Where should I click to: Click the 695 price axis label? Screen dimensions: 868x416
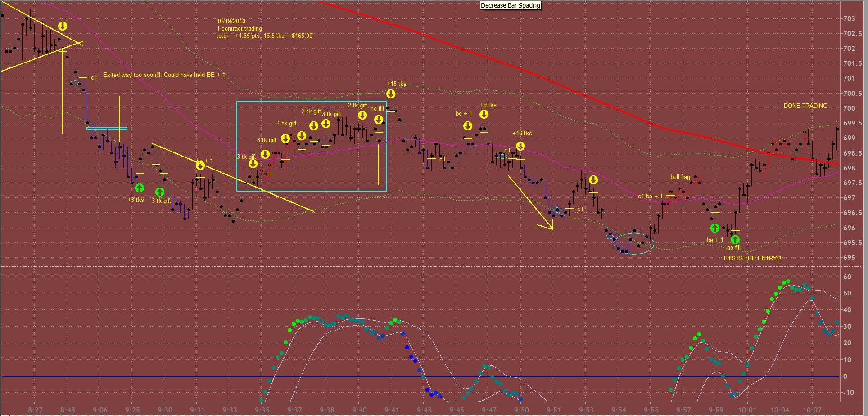tap(849, 257)
